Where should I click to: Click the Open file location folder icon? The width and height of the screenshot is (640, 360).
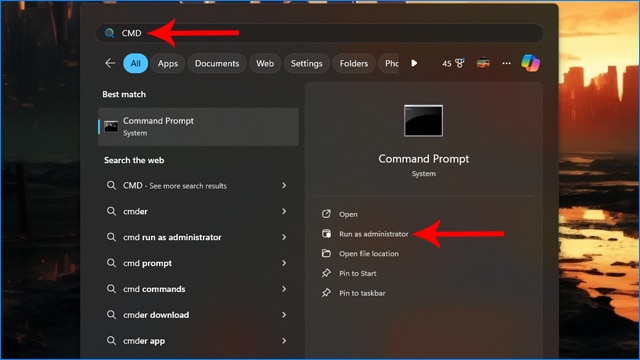tap(326, 253)
